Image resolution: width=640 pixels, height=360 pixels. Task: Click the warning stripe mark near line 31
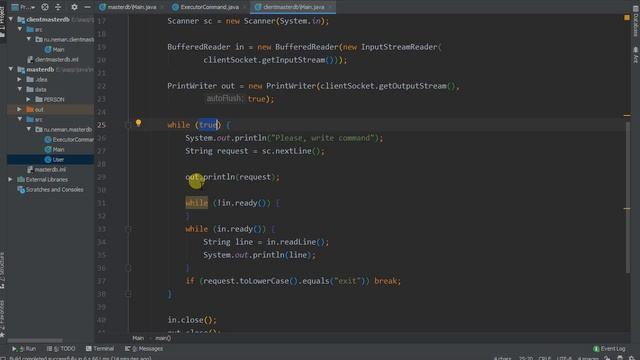click(627, 209)
